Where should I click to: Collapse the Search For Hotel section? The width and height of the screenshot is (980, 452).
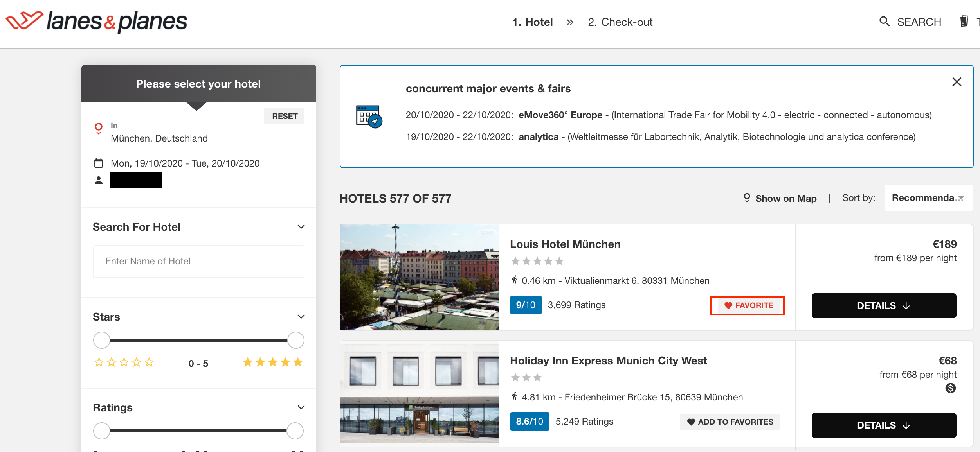pyautogui.click(x=301, y=227)
